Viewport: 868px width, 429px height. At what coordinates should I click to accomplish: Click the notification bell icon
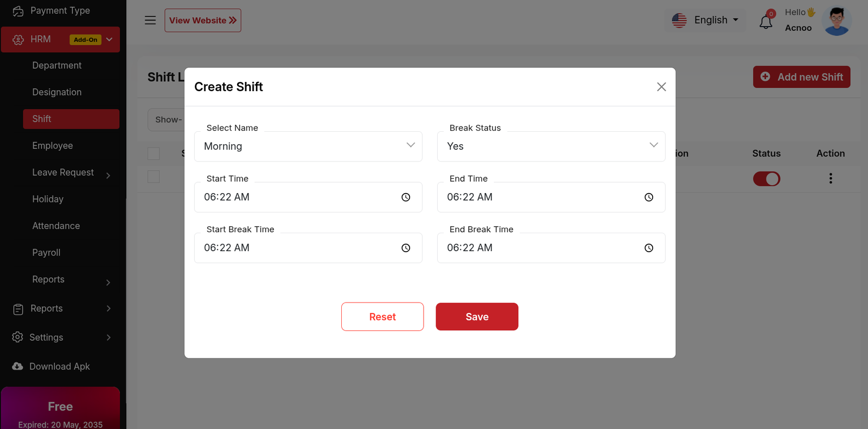click(x=765, y=22)
